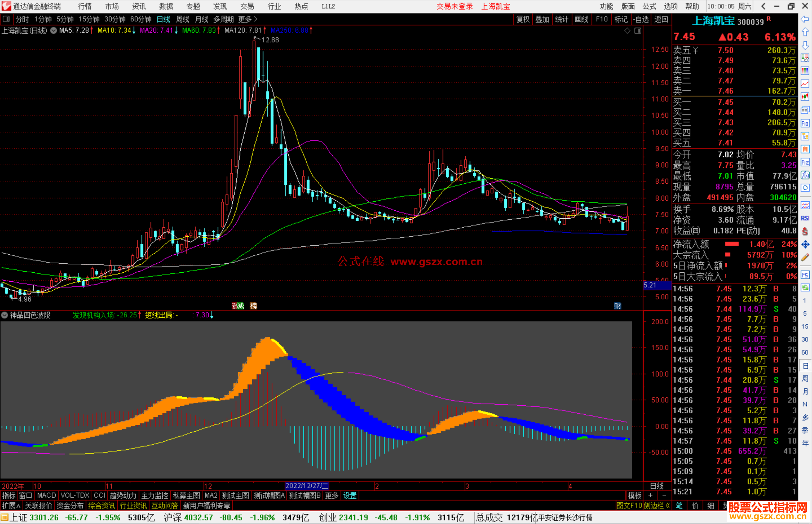Click the four-way move arrows icon
This screenshot has width=812, height=524.
[805, 245]
